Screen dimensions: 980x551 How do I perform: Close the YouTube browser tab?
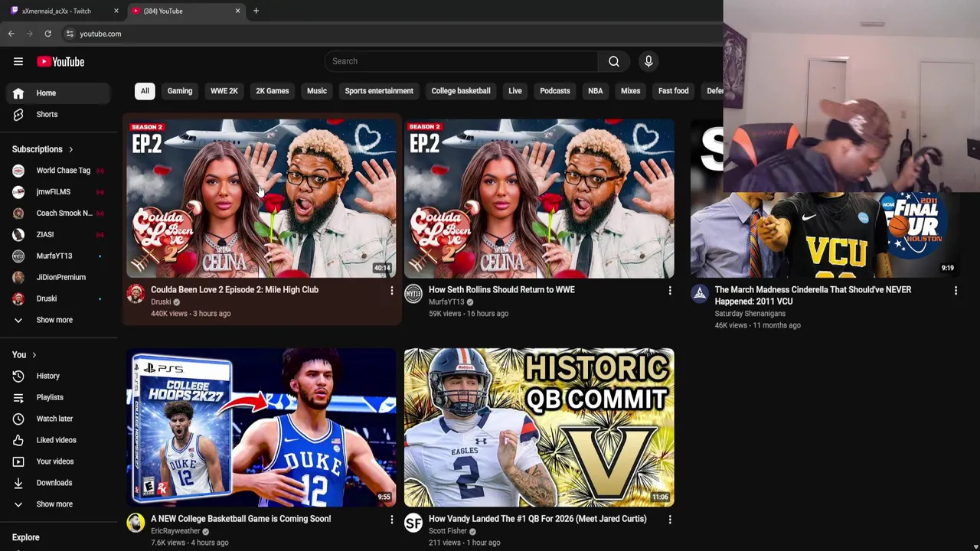point(237,11)
